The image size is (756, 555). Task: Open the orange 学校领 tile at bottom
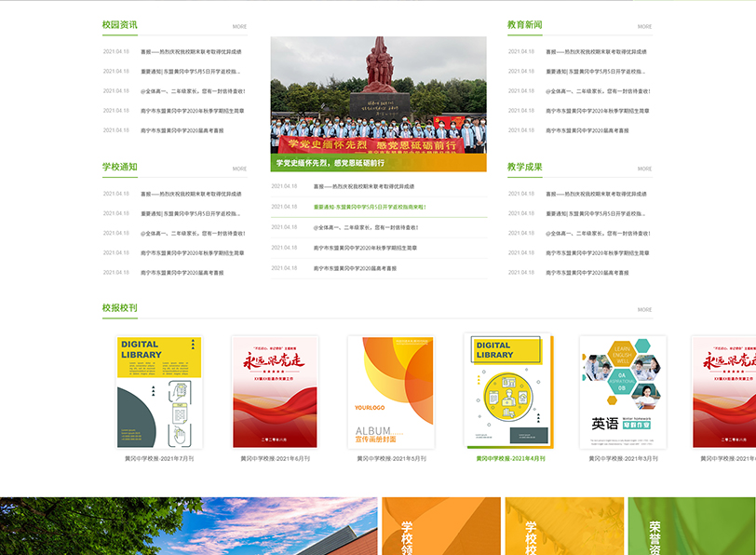point(441,526)
